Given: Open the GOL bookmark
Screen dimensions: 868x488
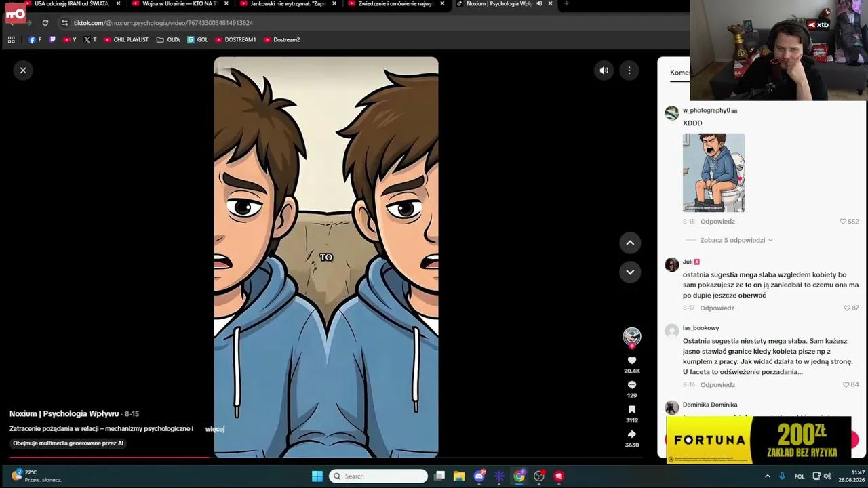Looking at the screenshot, I should 197,40.
